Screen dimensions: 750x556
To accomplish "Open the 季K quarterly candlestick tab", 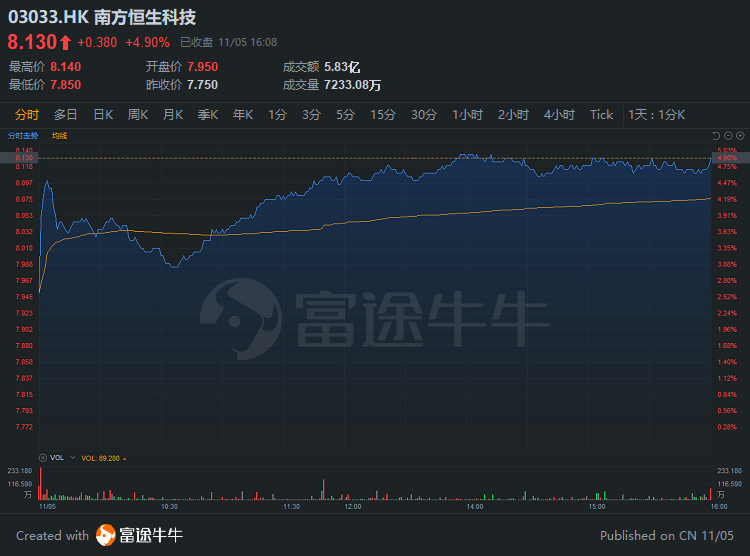I will point(208,115).
